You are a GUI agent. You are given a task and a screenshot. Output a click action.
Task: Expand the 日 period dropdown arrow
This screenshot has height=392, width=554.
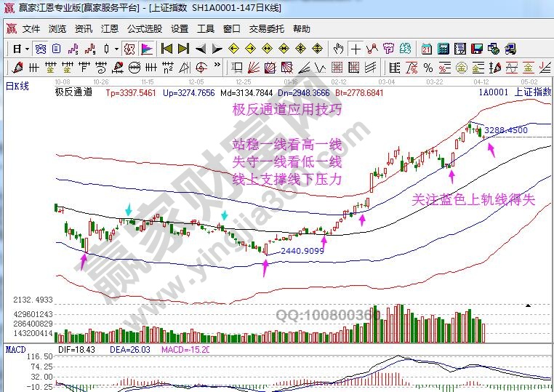coord(27,49)
